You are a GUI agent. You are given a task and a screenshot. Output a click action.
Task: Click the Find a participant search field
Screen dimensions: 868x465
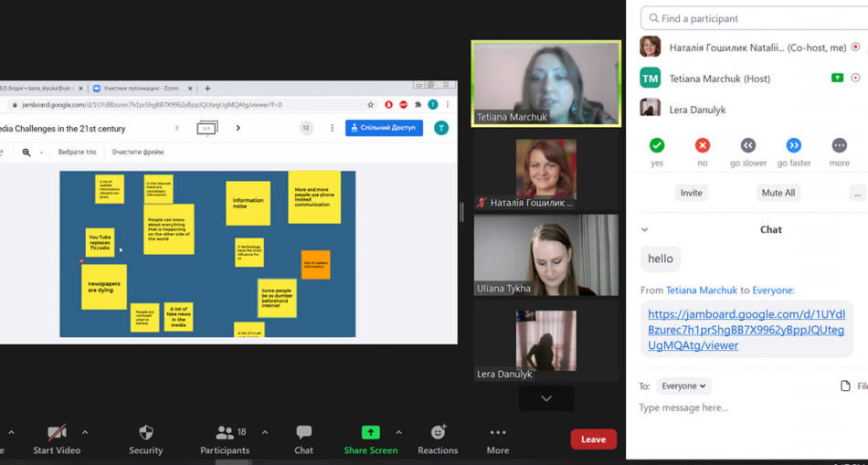(x=754, y=18)
